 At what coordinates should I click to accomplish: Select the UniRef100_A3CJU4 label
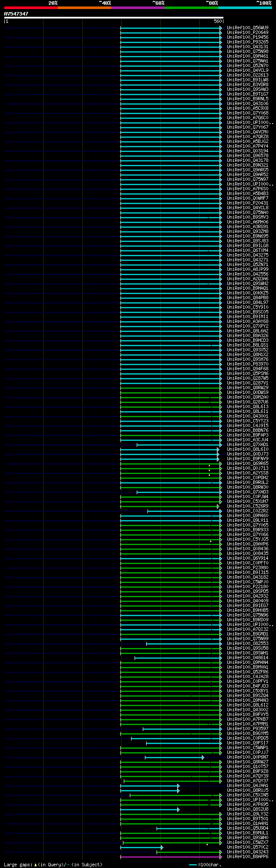pos(248,440)
